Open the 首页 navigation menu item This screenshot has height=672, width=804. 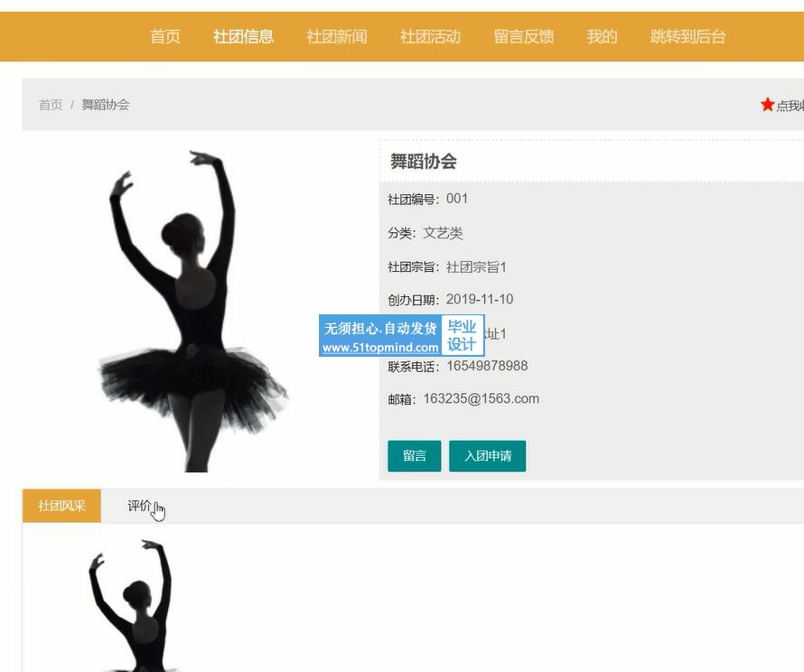165,36
